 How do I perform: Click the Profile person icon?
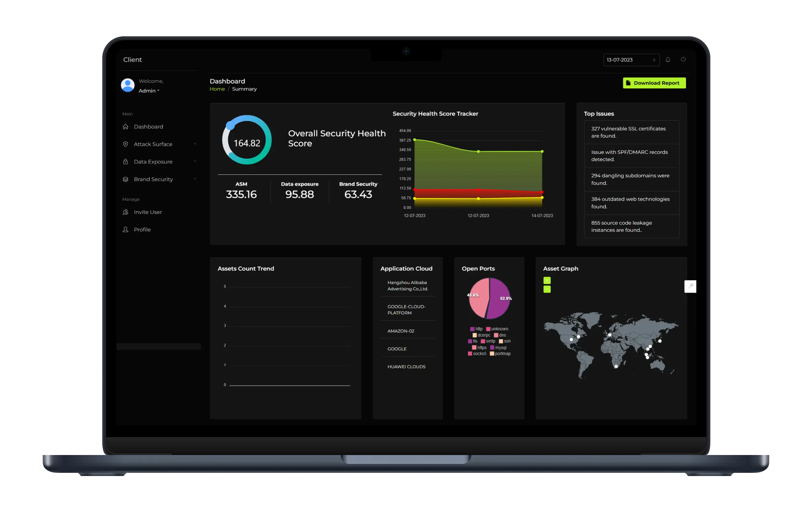pyautogui.click(x=126, y=229)
